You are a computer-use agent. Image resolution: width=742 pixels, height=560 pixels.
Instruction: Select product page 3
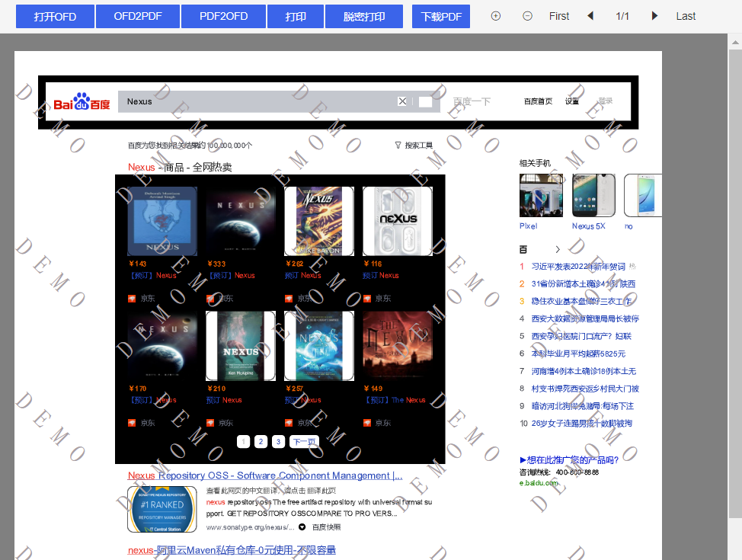[x=278, y=442]
